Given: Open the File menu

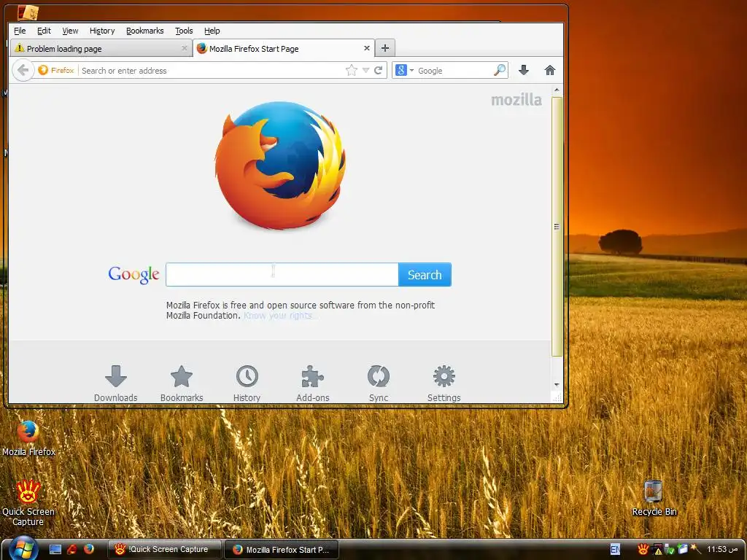Looking at the screenshot, I should tap(20, 31).
